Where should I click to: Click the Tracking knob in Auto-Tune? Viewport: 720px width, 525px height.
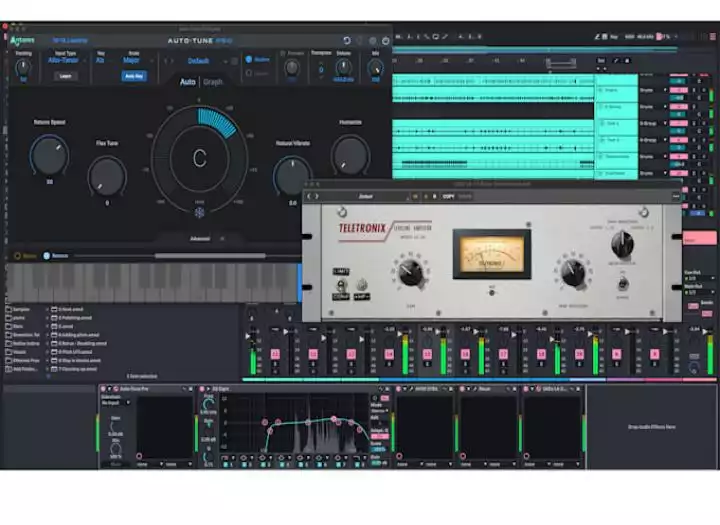tap(23, 68)
